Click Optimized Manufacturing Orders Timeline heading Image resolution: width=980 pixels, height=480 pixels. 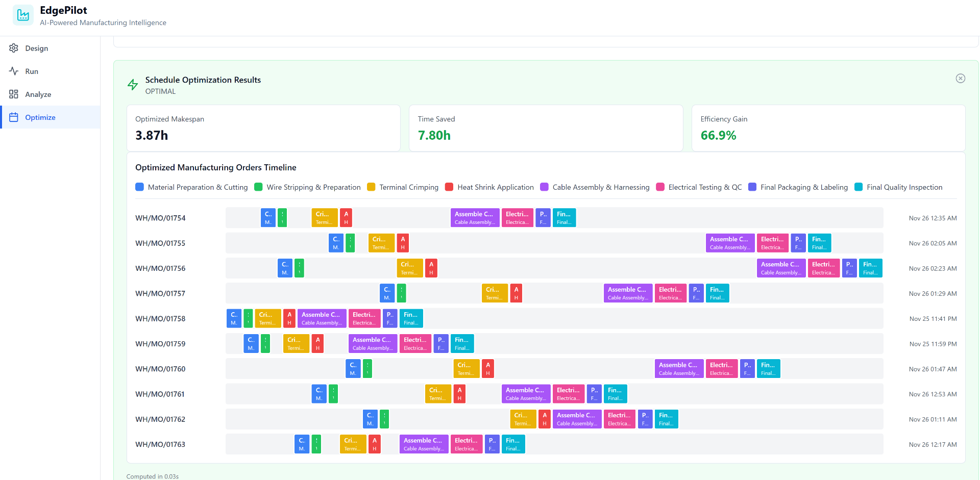(x=216, y=167)
